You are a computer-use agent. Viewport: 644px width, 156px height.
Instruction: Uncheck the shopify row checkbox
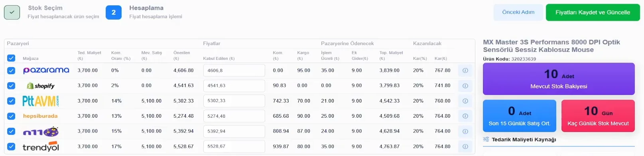coord(11,86)
